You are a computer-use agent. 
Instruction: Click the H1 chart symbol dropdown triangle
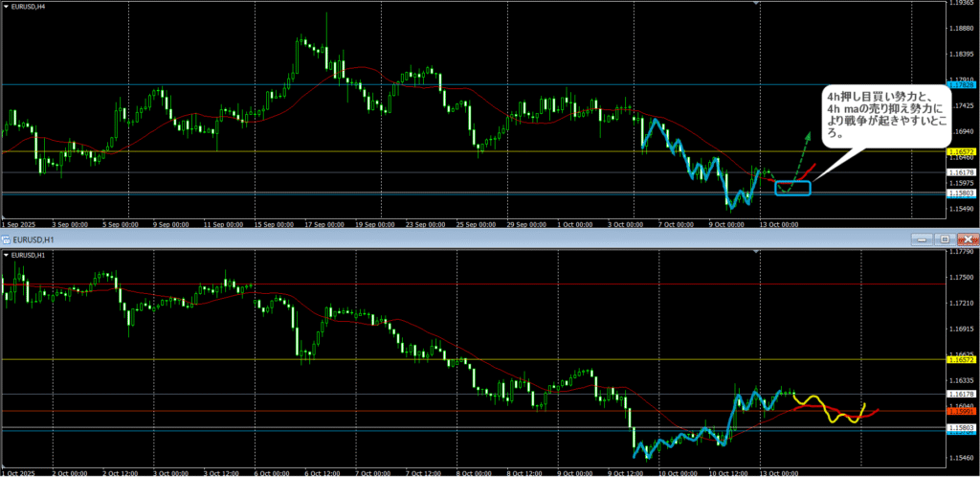6,255
